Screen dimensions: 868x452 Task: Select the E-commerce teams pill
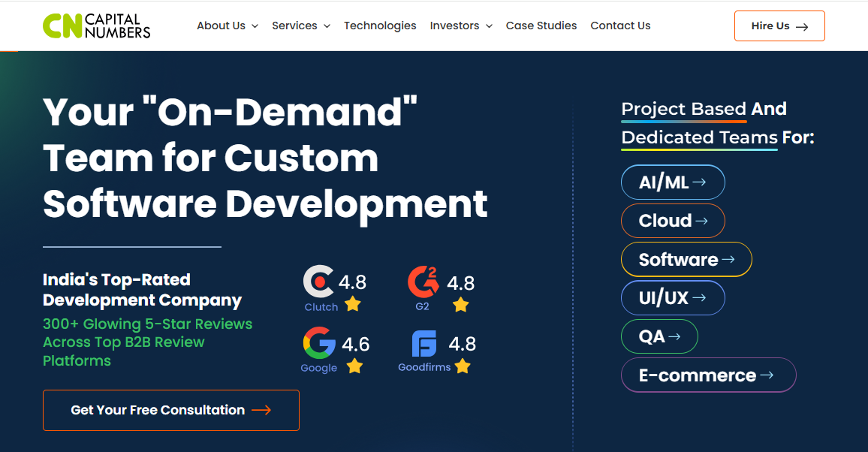709,375
